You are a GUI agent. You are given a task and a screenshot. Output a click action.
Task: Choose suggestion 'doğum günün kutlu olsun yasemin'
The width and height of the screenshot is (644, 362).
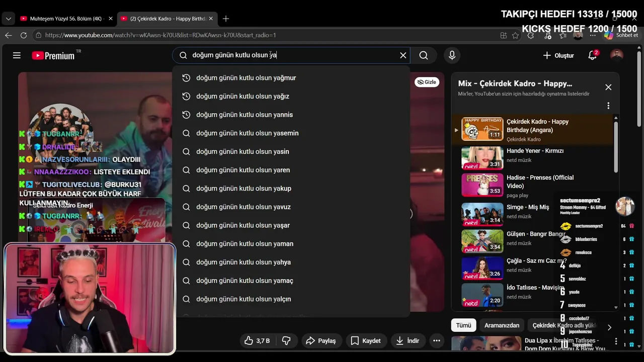tap(291, 133)
